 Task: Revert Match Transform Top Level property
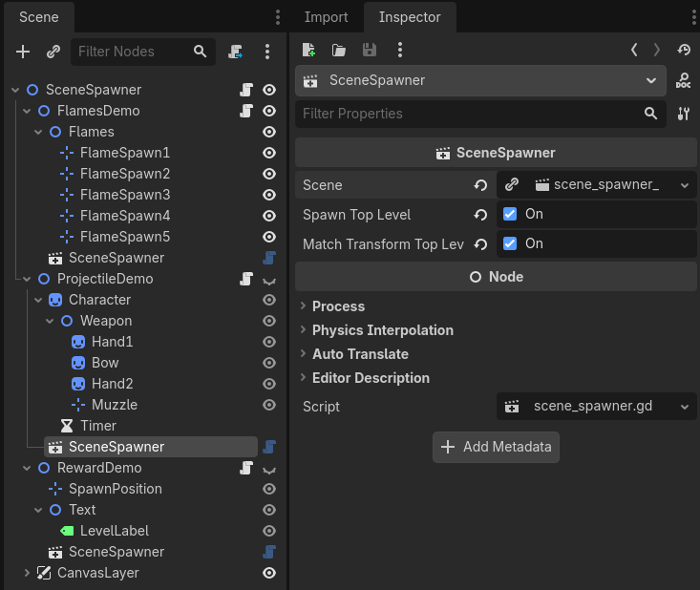click(x=480, y=244)
